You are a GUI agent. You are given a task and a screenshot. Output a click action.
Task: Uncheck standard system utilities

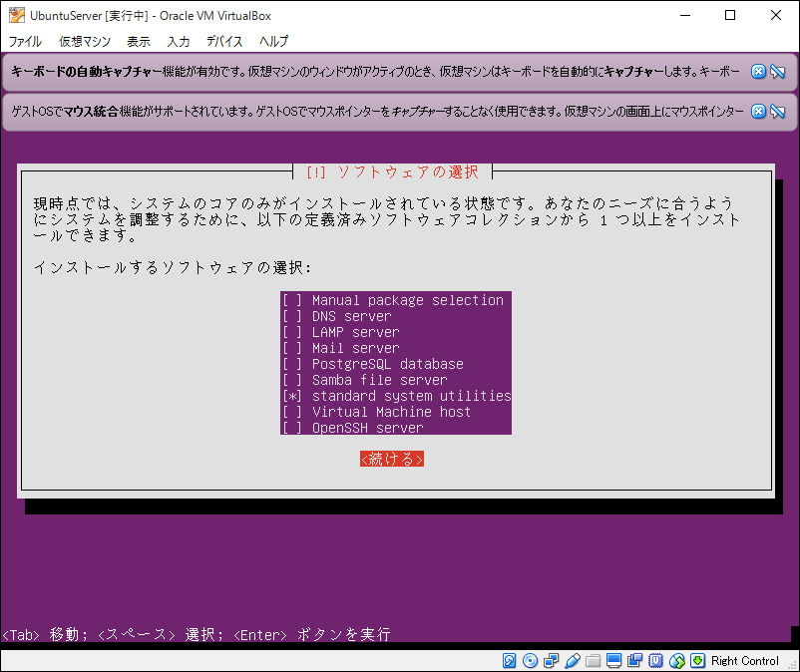tap(291, 396)
